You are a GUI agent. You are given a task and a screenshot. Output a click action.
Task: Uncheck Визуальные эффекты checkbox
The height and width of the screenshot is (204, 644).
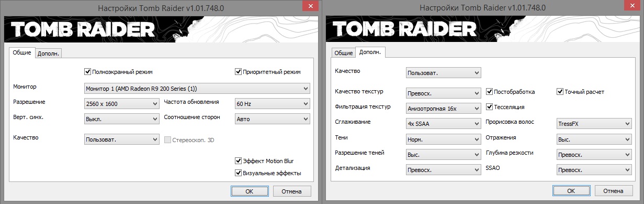click(x=268, y=173)
